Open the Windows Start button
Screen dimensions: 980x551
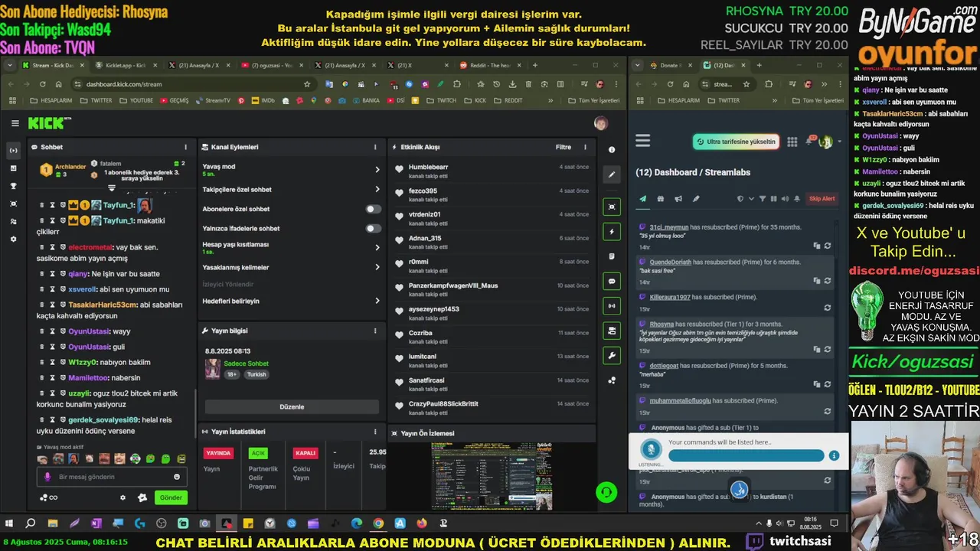pyautogui.click(x=9, y=523)
